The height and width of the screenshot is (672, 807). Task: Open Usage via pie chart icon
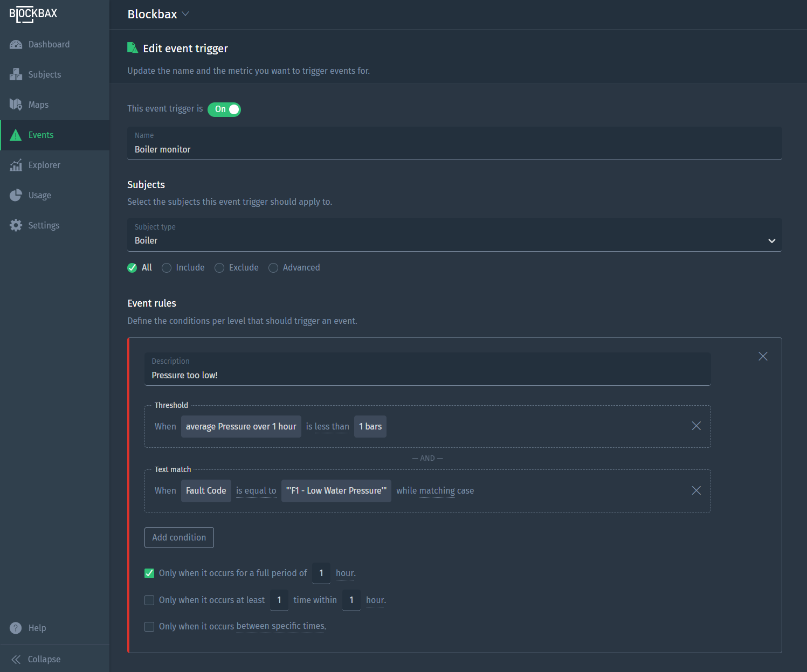pyautogui.click(x=16, y=196)
